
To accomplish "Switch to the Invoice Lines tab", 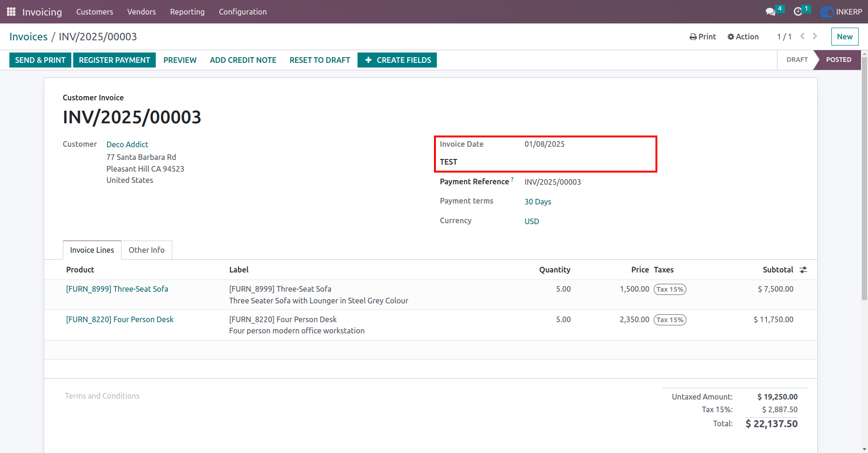I will pyautogui.click(x=92, y=250).
